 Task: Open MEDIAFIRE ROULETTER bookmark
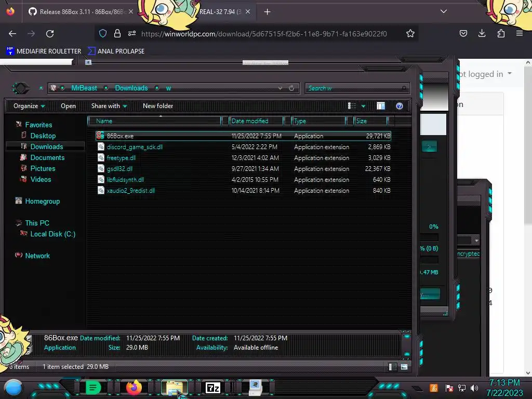click(x=44, y=51)
